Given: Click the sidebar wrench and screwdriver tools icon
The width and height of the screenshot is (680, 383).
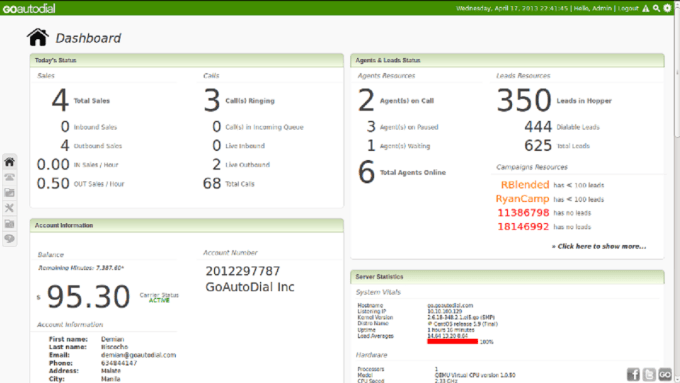Looking at the screenshot, I should [10, 208].
